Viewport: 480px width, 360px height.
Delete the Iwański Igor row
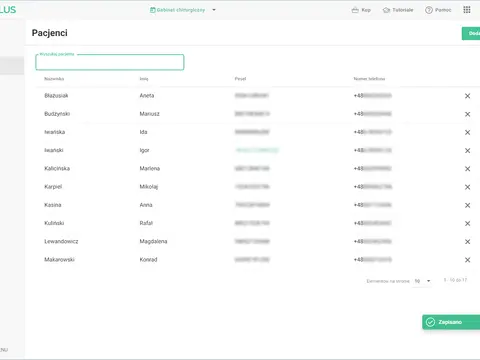pos(467,151)
